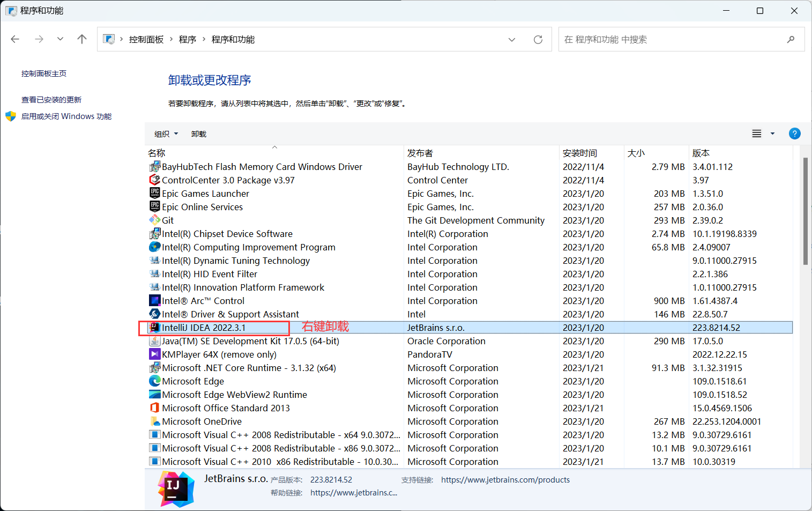Select BayHub Technology LTD. publisher cell
This screenshot has height=511, width=812.
458,167
